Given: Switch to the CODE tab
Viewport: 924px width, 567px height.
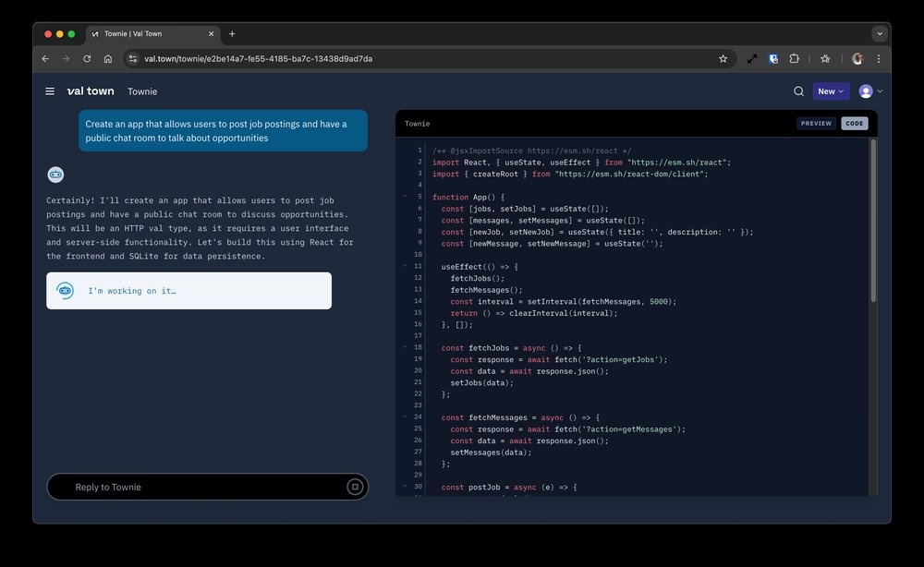Looking at the screenshot, I should coord(855,124).
